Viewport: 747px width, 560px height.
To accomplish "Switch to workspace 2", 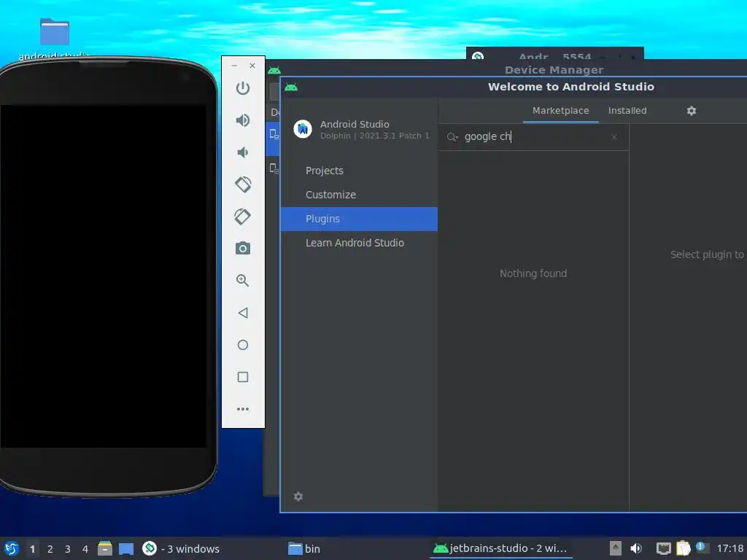I will [50, 549].
